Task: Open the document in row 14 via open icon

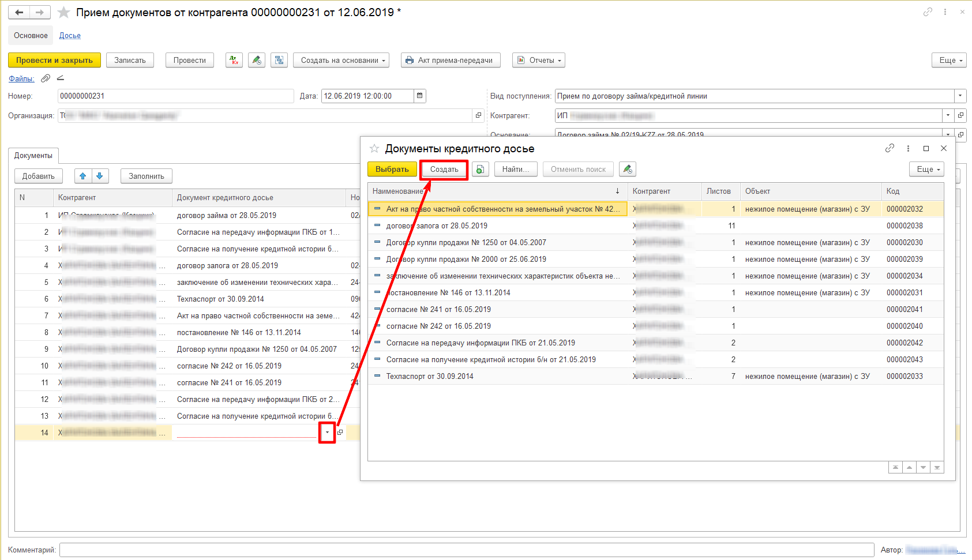Action: click(x=340, y=433)
